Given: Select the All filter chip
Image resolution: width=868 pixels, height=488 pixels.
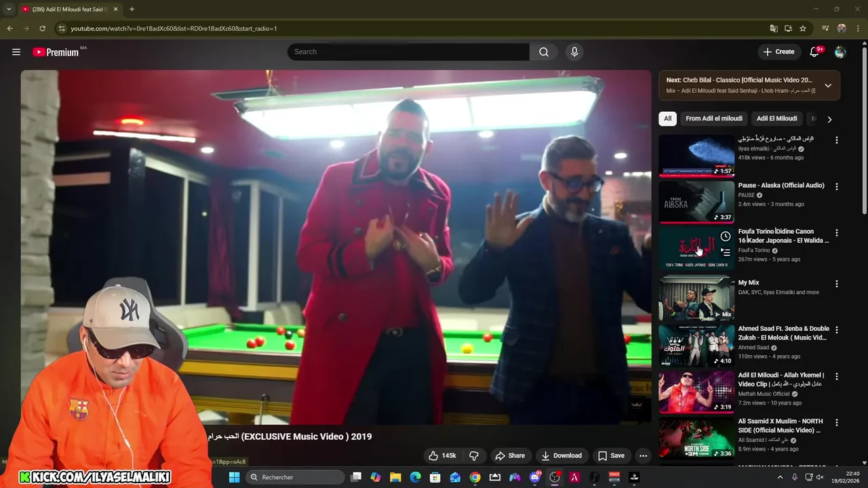Looking at the screenshot, I should click(x=667, y=119).
